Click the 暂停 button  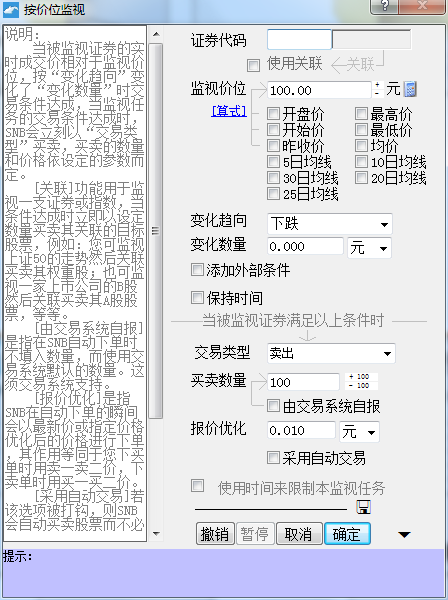click(255, 533)
